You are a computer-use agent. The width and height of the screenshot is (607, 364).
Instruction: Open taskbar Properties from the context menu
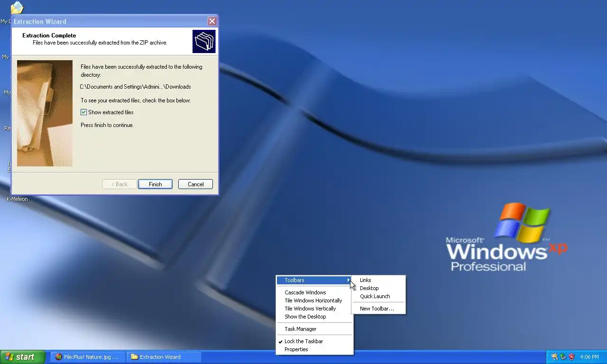(314, 349)
